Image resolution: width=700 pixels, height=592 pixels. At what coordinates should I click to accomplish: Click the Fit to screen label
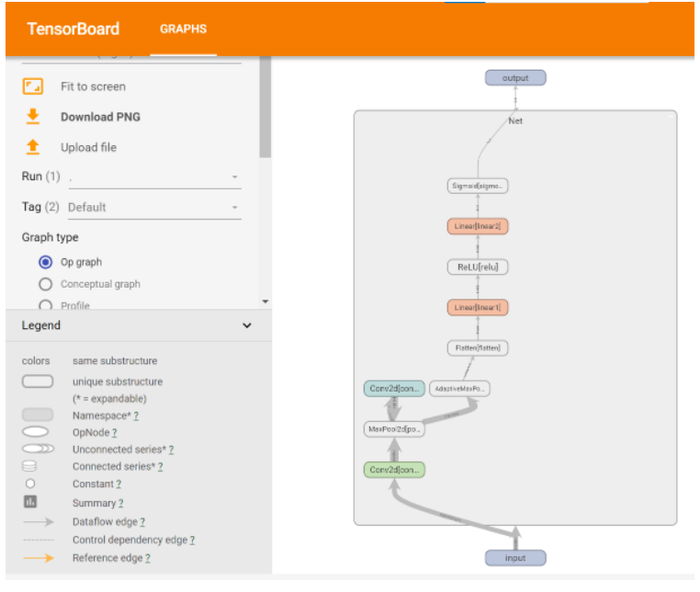pyautogui.click(x=93, y=86)
